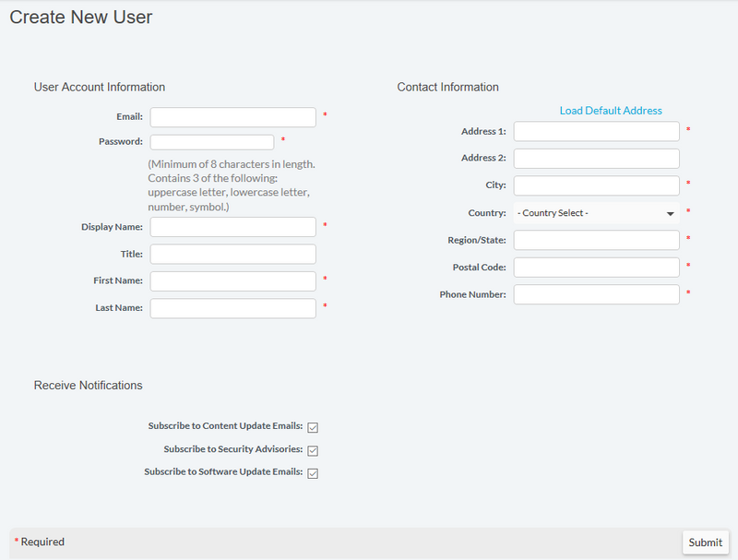Click the Email input field
Image resolution: width=738 pixels, height=560 pixels.
pos(232,117)
